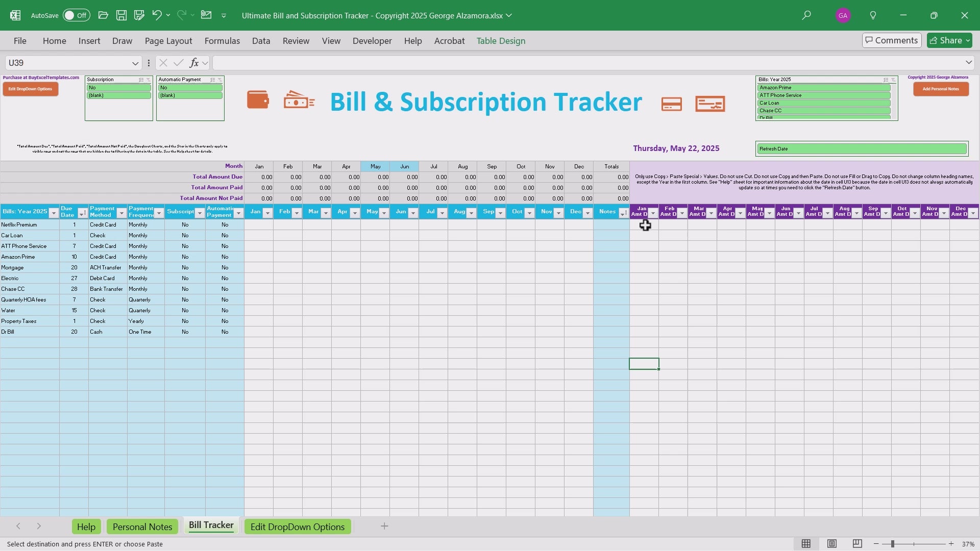
Task: Open the Formulas ribbon tab
Action: tap(222, 41)
